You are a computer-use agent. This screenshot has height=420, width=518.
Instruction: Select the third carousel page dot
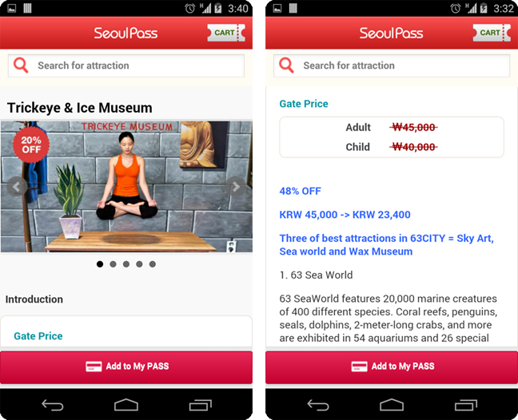coord(126,264)
